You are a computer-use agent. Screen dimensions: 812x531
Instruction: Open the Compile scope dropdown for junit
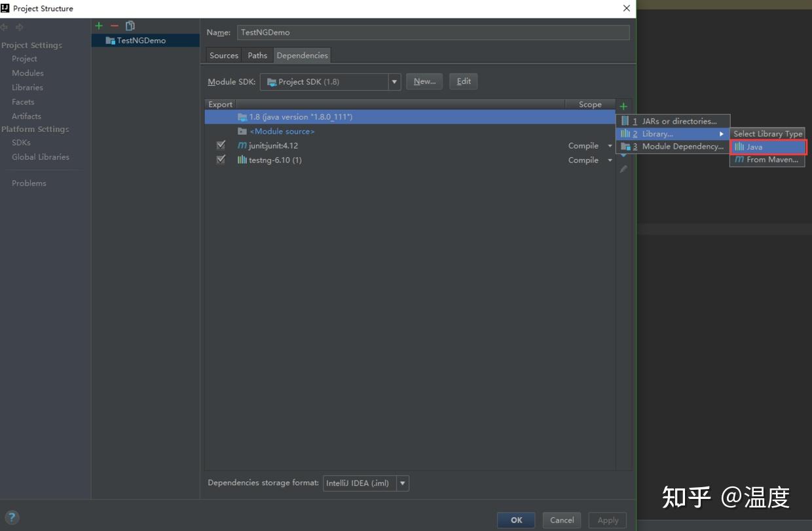pos(610,145)
